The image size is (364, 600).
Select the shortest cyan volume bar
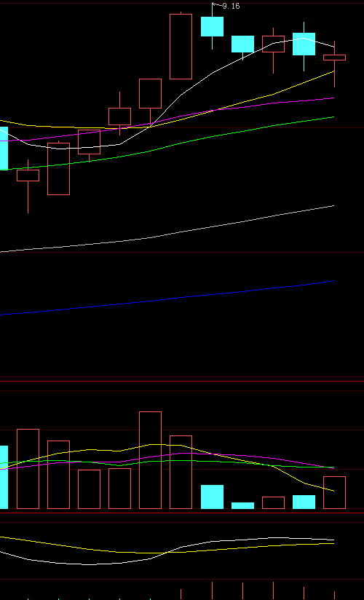coord(242,505)
